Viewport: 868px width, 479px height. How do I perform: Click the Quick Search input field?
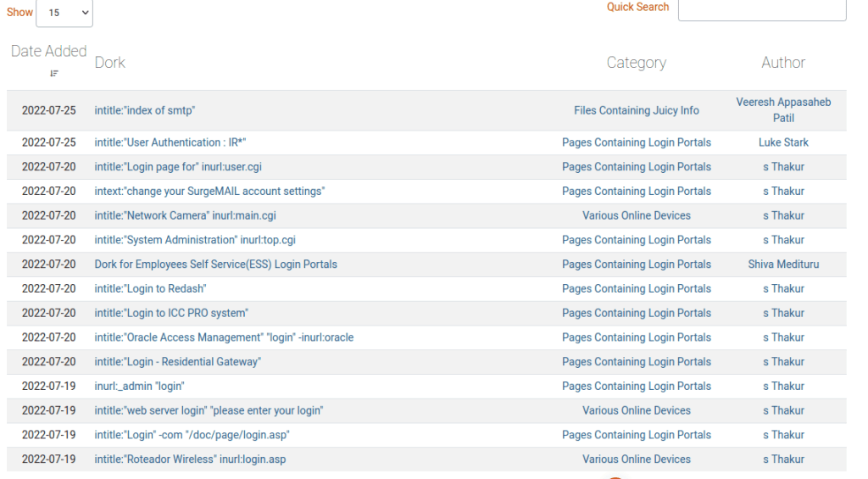761,8
